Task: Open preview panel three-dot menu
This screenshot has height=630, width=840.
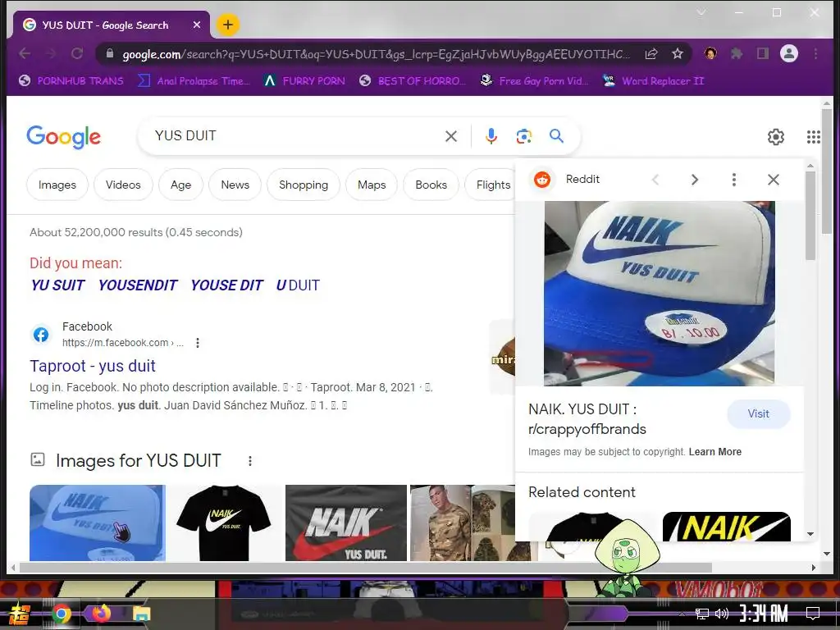Action: click(734, 180)
